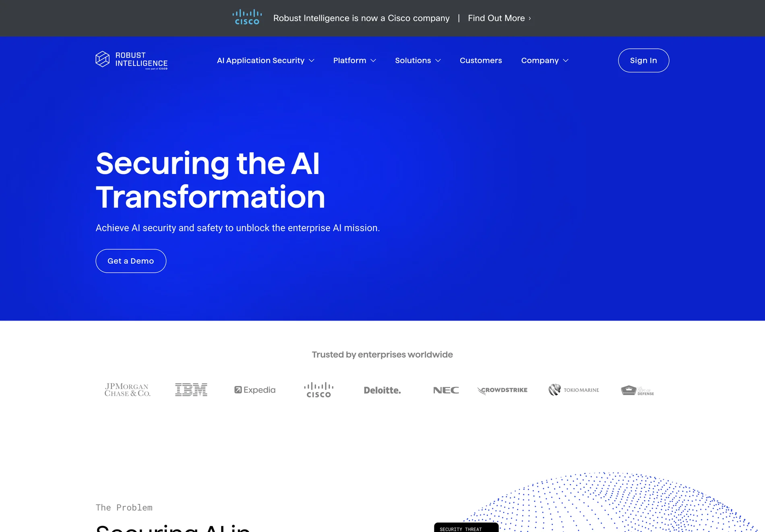Click 'The Problem' section label

point(124,508)
